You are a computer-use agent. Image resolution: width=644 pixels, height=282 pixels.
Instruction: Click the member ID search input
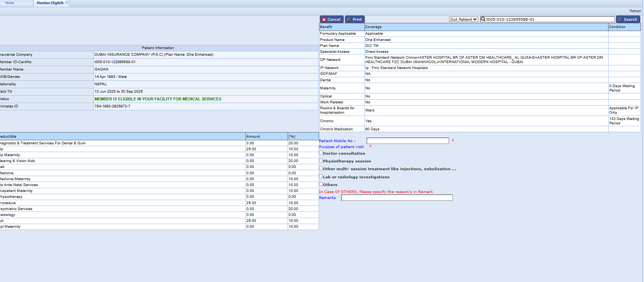[x=549, y=19]
